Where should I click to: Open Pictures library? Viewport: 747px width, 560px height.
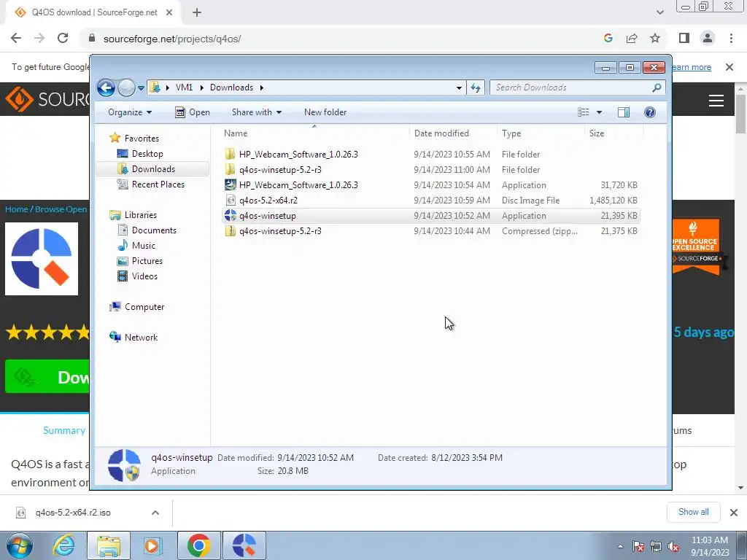coord(147,261)
